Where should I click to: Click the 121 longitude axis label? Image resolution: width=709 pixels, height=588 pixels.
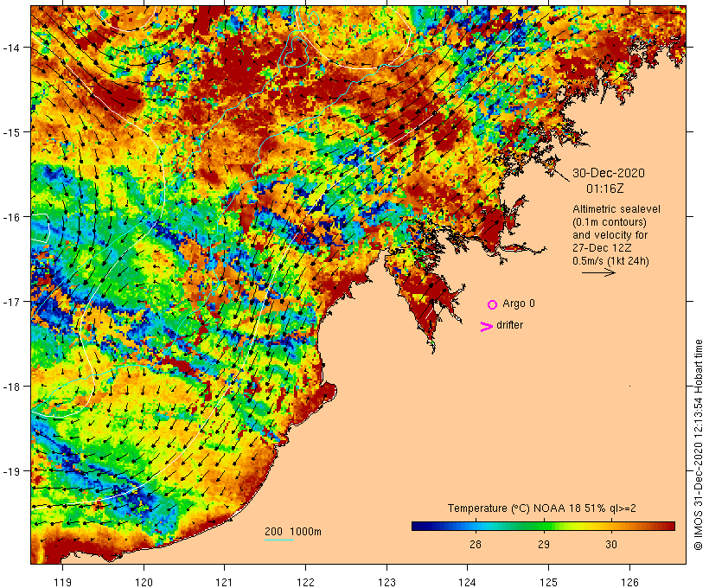click(x=224, y=582)
